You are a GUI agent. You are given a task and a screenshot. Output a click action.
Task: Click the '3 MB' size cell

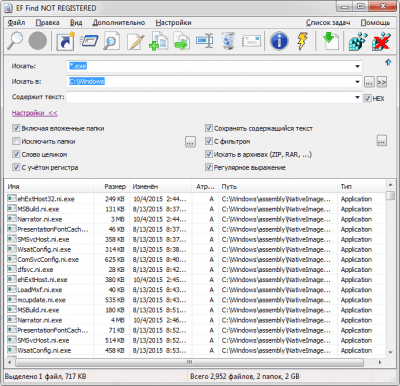(118, 219)
